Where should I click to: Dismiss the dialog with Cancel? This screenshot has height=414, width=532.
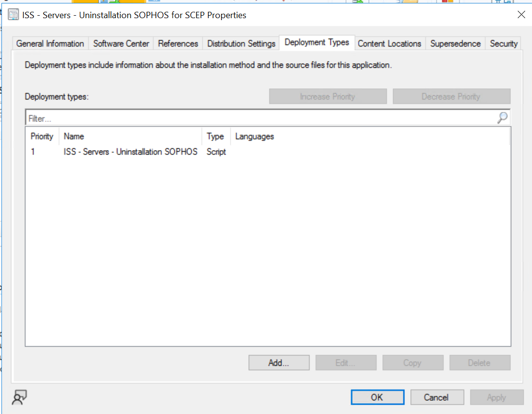click(437, 397)
